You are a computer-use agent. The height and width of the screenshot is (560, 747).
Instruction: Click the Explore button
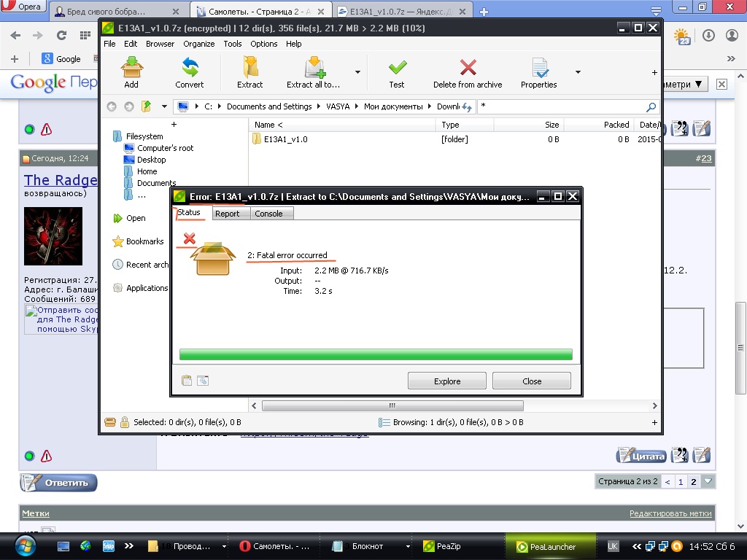pos(447,381)
